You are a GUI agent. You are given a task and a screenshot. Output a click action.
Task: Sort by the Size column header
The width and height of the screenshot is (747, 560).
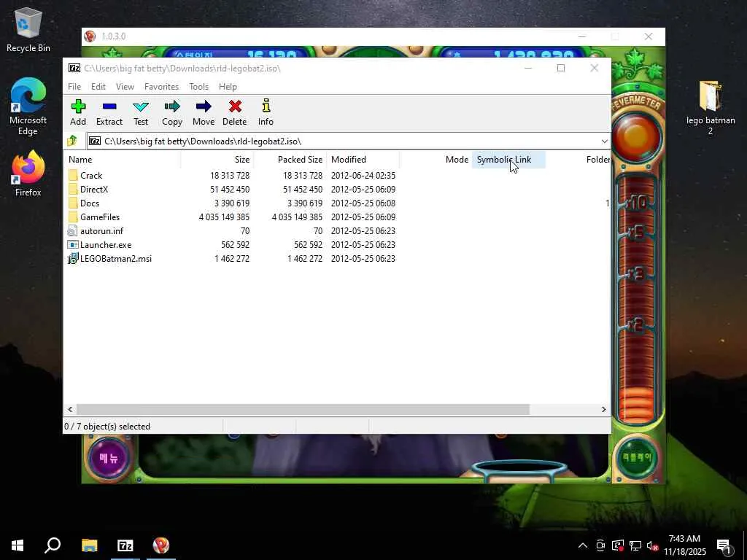[x=217, y=160]
